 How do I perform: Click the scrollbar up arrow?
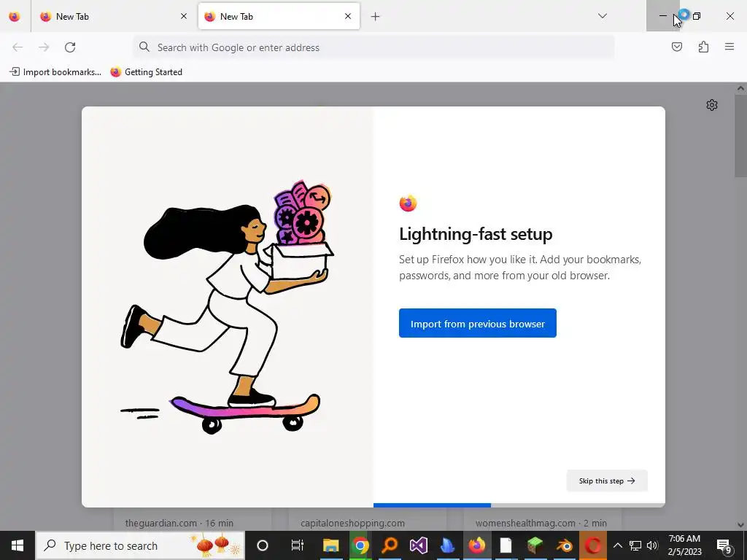coord(740,88)
